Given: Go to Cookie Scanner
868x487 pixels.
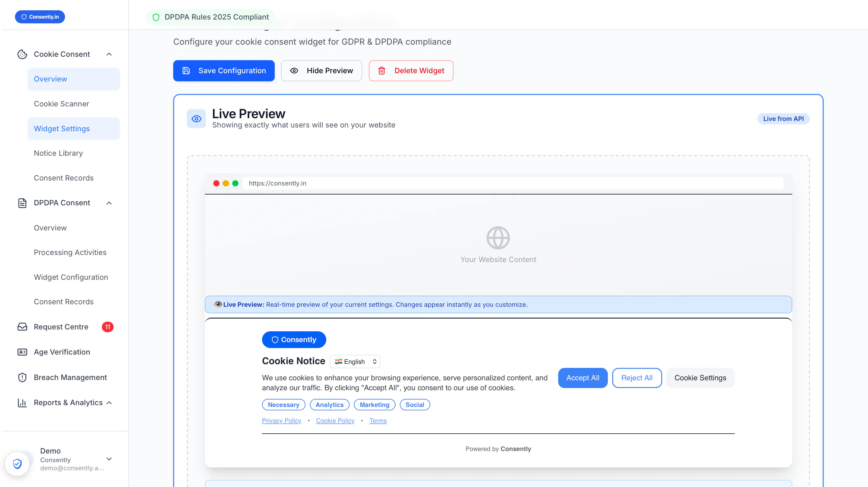Looking at the screenshot, I should pos(74,104).
